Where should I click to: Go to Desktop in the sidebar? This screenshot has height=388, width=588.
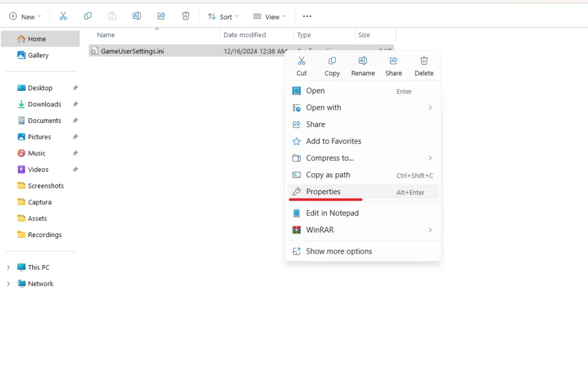click(40, 88)
